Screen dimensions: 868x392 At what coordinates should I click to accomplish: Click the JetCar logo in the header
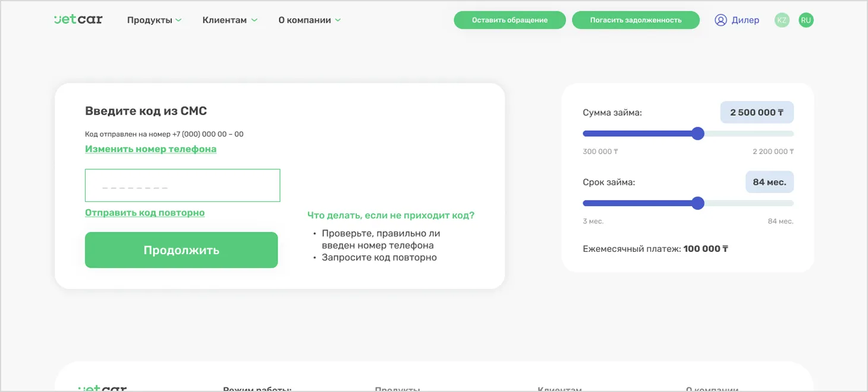[x=78, y=19]
